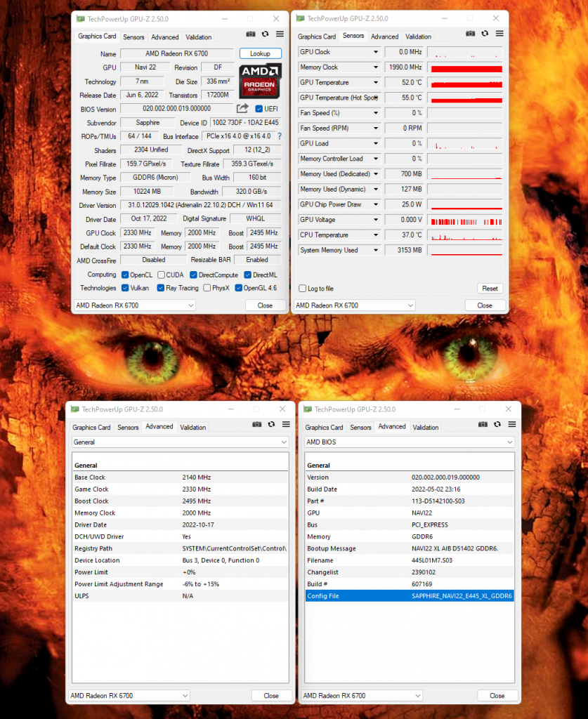Image resolution: width=588 pixels, height=719 pixels.
Task: Open hamburger menu in Graphics Card window
Action: [280, 34]
